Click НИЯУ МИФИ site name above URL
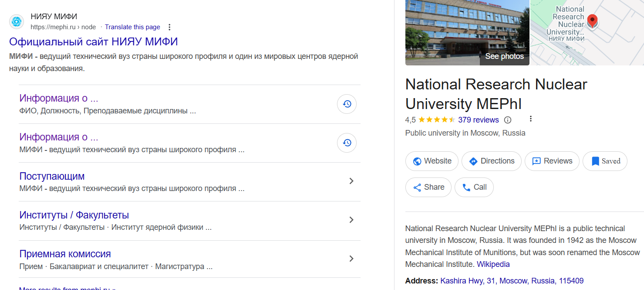 (x=54, y=17)
